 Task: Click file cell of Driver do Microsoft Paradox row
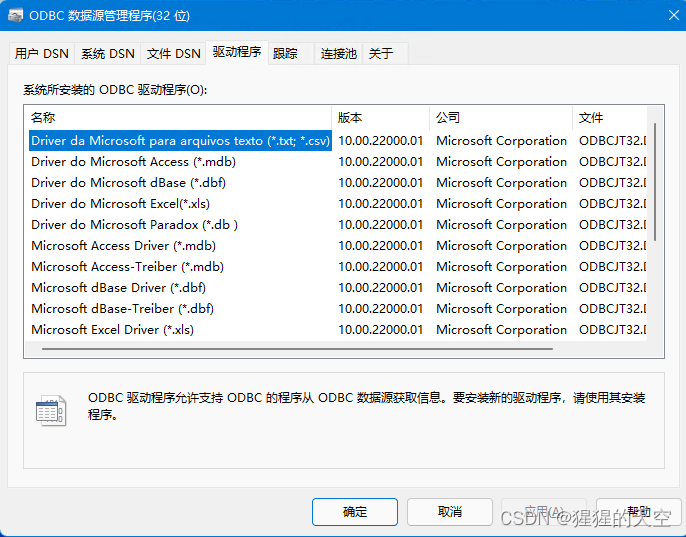tap(612, 225)
